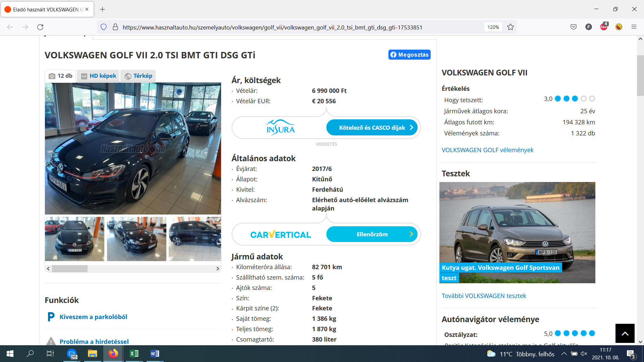The height and width of the screenshot is (362, 644).
Task: Click the warning triangle icon
Action: (51, 341)
